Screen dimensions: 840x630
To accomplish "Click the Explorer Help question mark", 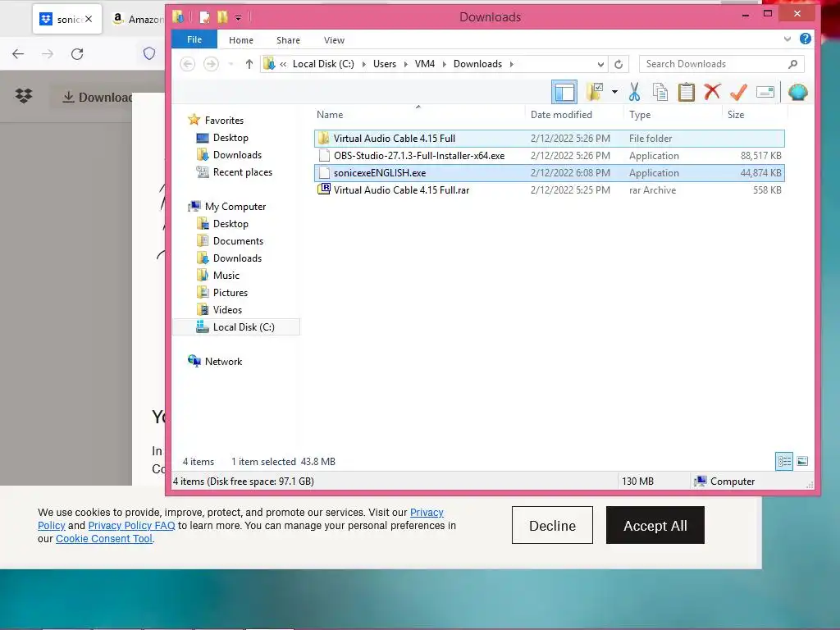I will (x=805, y=39).
